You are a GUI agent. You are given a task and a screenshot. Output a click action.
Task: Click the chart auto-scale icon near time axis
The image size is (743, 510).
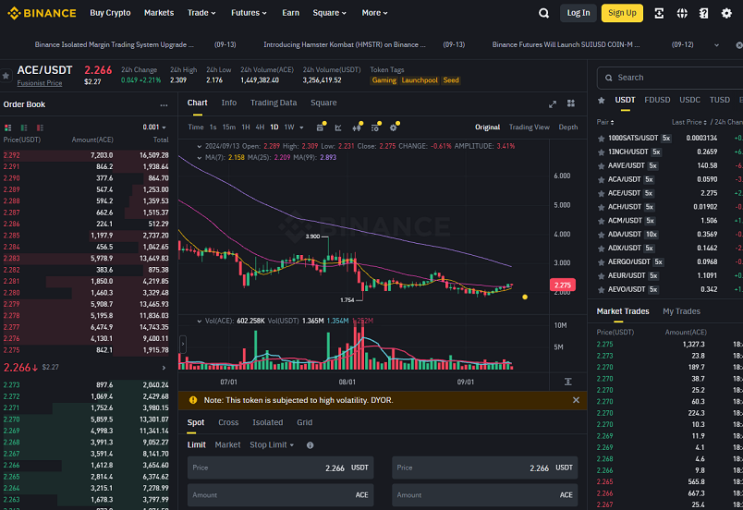(568, 382)
